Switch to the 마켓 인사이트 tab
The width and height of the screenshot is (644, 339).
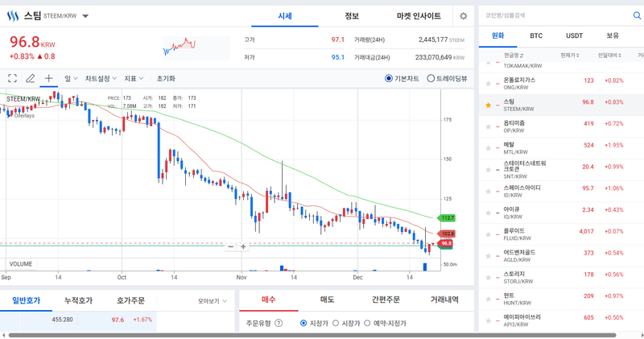point(419,16)
